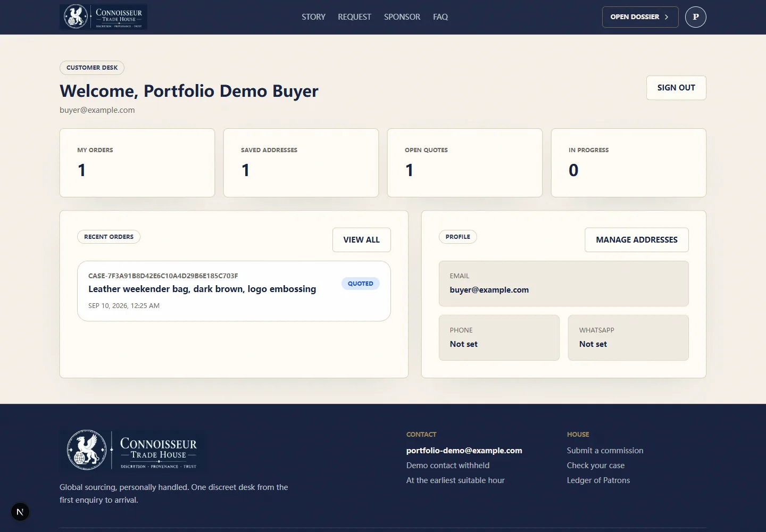Click the case ID CASE-7F3A91B8D42E6C10A4D29B6E185C703F

163,276
